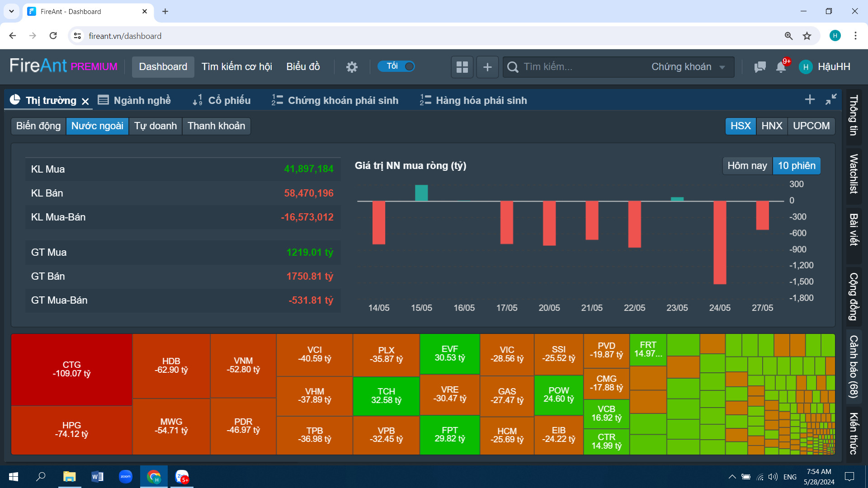Toggle the Tối dark mode switch
This screenshot has width=868, height=488.
coord(396,66)
